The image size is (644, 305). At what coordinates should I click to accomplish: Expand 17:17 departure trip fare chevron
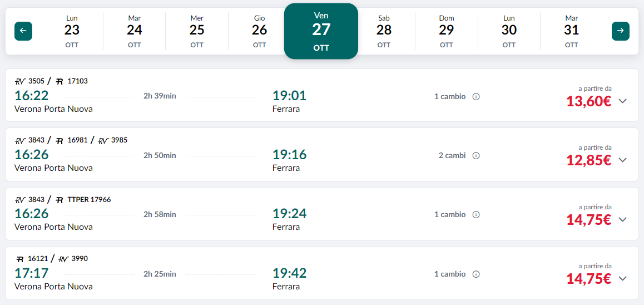pos(623,278)
